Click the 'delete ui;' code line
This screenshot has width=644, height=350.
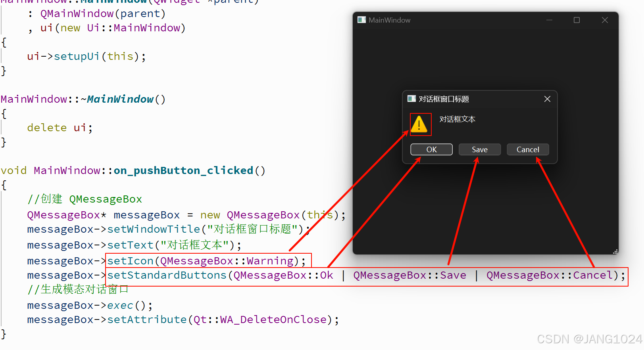pos(60,128)
